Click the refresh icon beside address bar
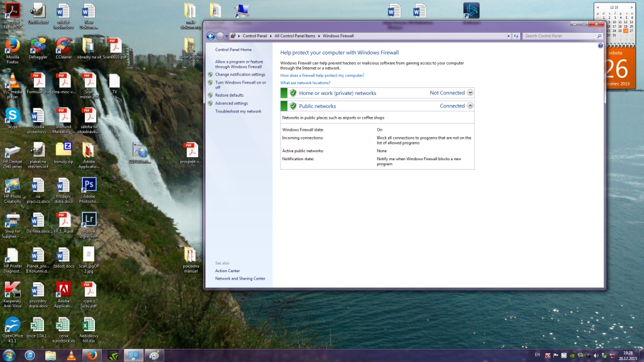Image resolution: width=644 pixels, height=362 pixels. pyautogui.click(x=516, y=36)
